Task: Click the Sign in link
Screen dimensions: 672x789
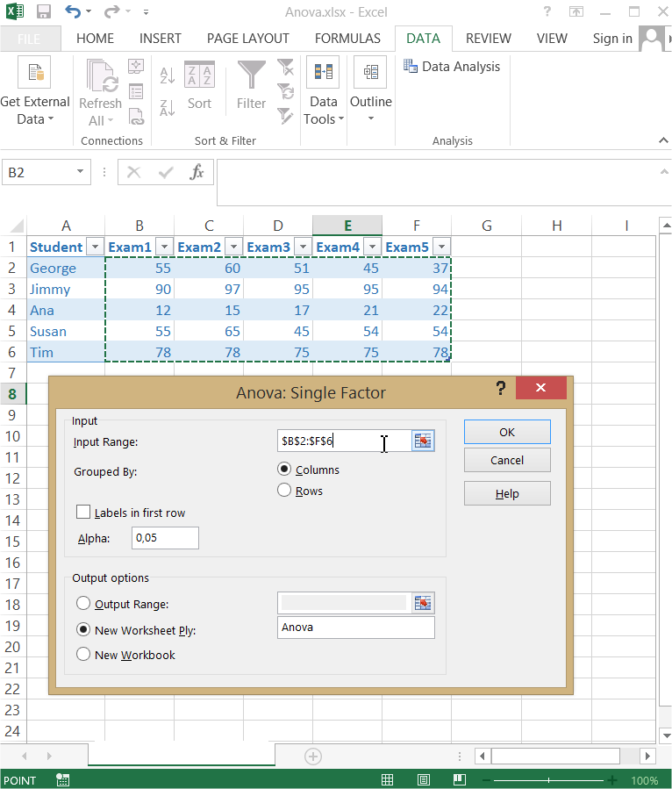Action: (x=612, y=39)
